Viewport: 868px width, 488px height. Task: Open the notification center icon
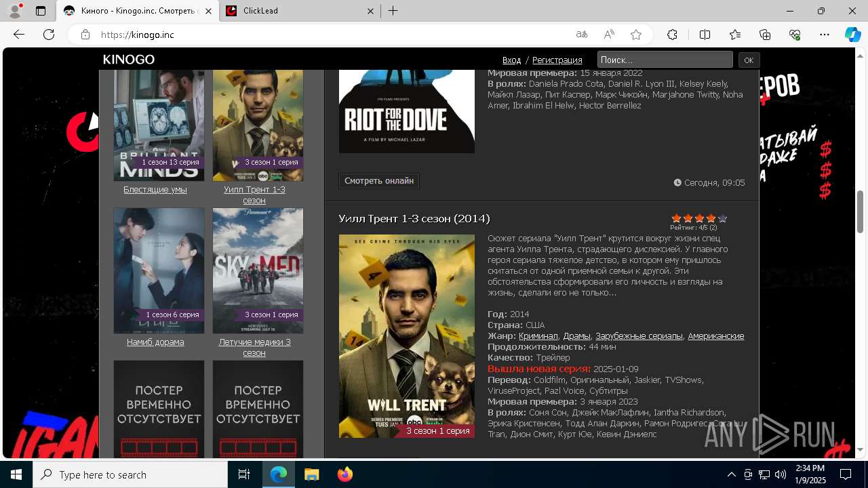(x=846, y=474)
